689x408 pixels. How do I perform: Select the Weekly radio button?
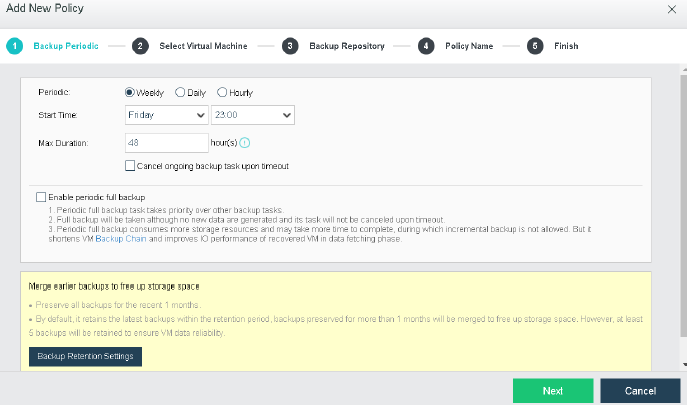(x=130, y=92)
